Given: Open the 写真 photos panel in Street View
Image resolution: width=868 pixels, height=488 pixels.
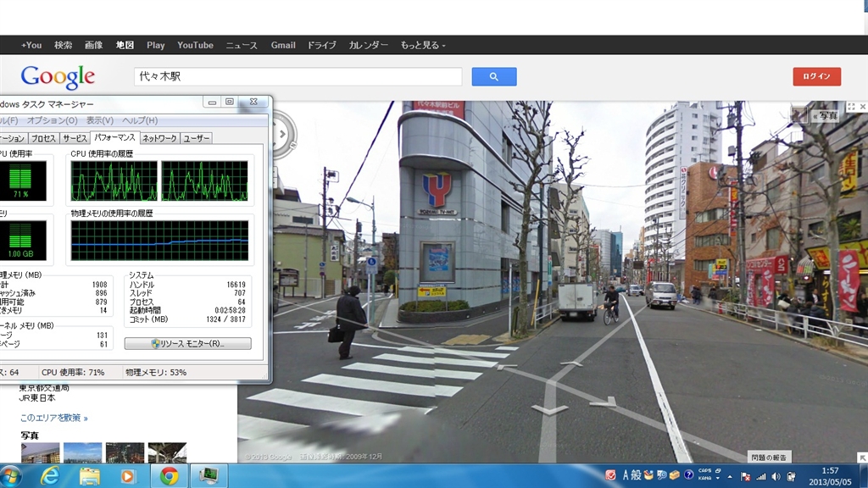Looking at the screenshot, I should point(825,115).
